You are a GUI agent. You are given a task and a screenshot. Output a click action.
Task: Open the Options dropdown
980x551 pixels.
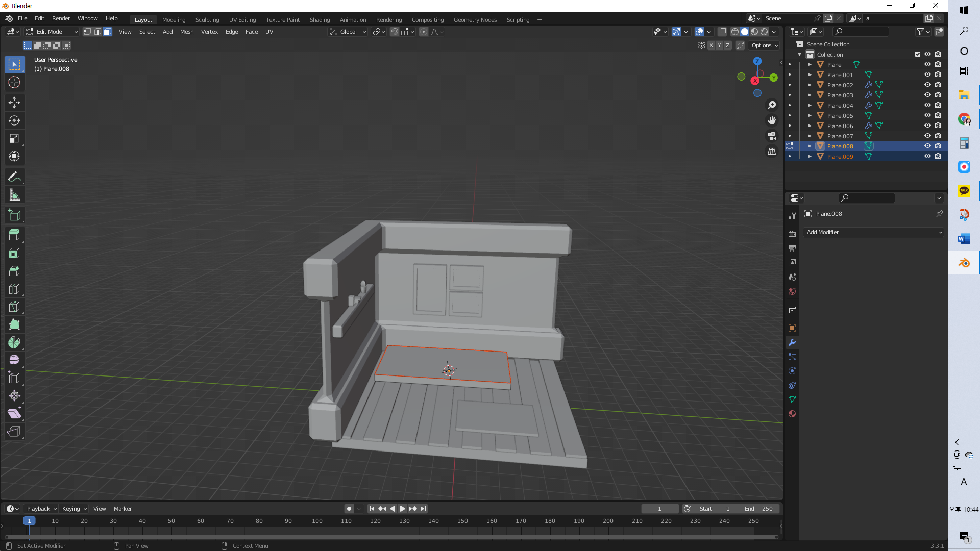765,45
